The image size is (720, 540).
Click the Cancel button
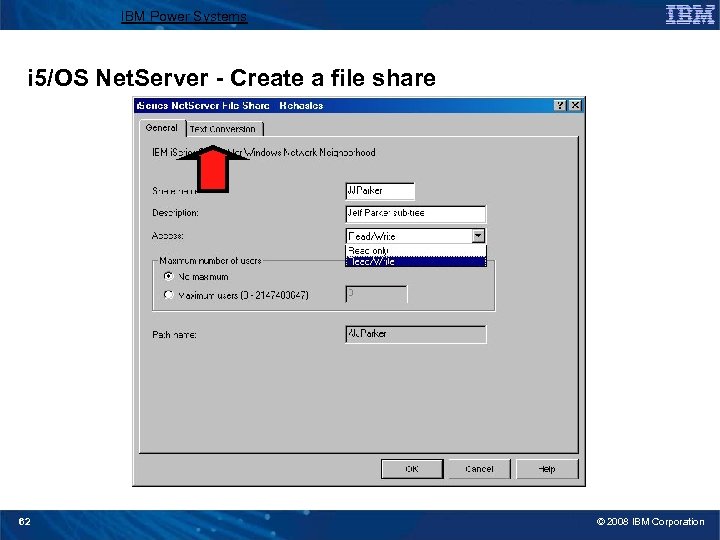479,469
